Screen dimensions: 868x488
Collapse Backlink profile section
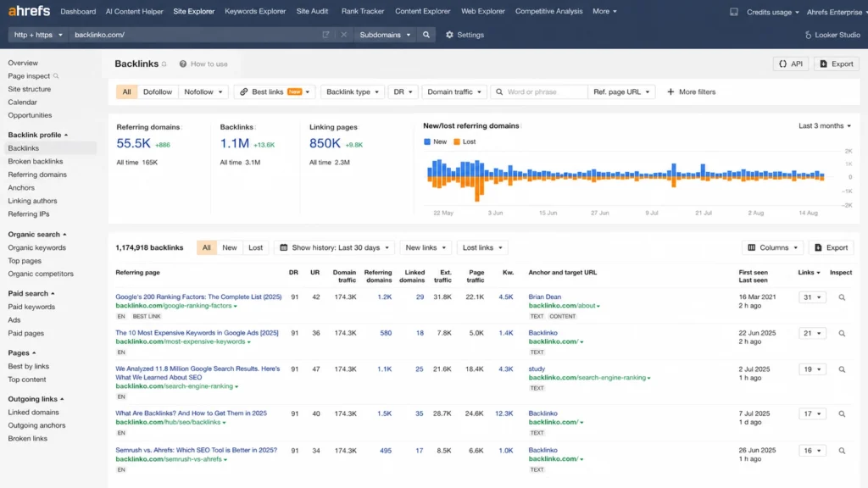pos(37,135)
